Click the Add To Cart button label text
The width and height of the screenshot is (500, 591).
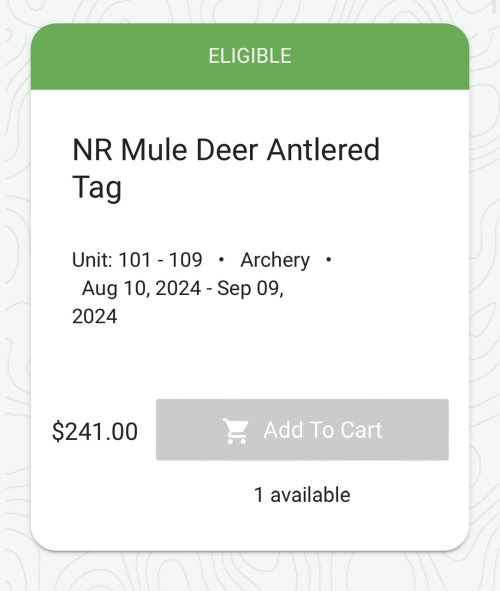[x=323, y=430]
